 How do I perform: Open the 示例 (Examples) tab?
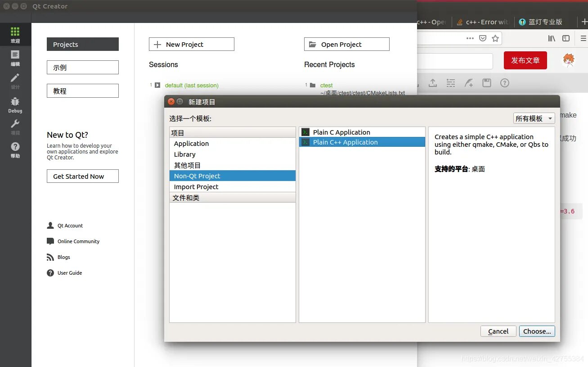83,68
